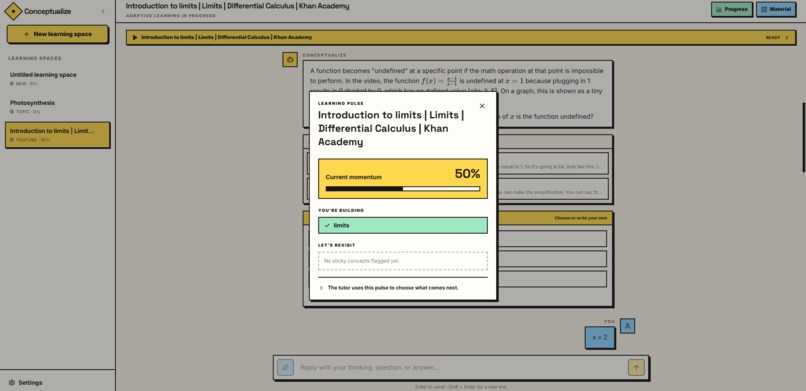Close the Learning Pulse dialog
Viewport: 806px width, 391px height.
(482, 106)
